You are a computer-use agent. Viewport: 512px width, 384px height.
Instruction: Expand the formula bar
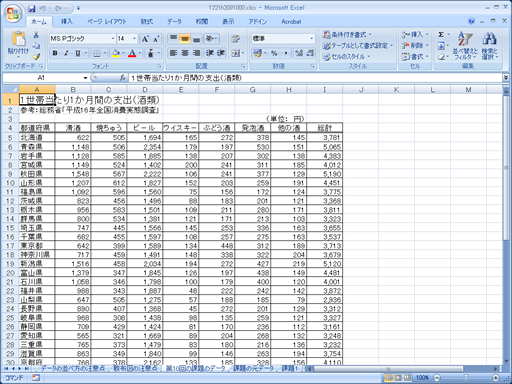pos(506,78)
